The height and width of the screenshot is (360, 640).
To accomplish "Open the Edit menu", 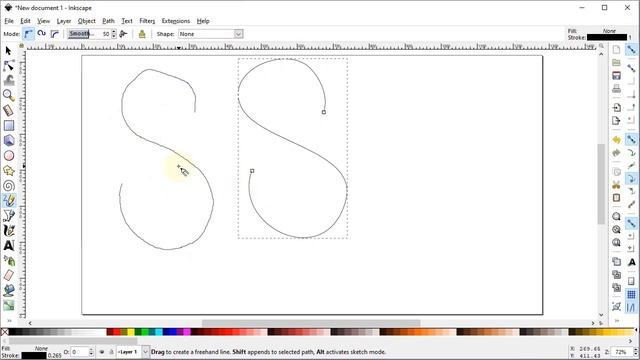I will [25, 21].
